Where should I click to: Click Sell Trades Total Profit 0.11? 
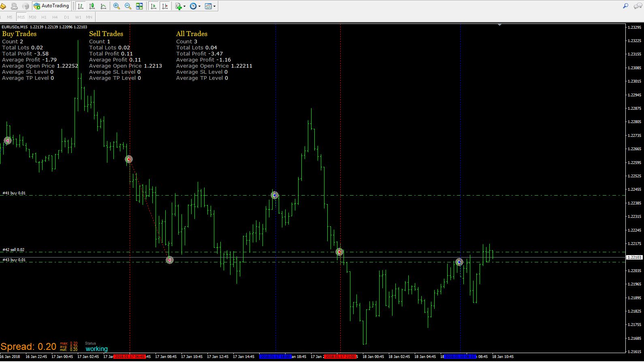[111, 53]
